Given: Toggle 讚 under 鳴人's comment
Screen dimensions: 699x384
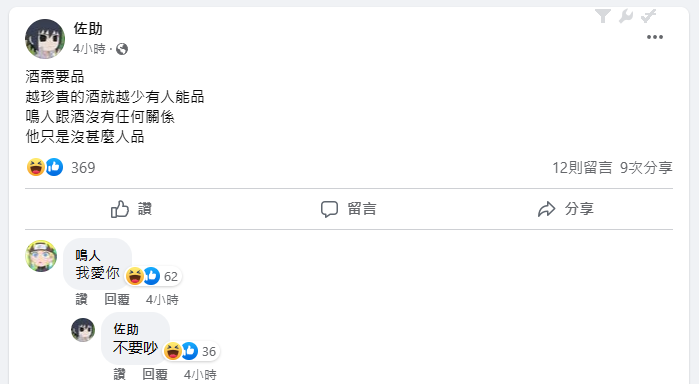Looking at the screenshot, I should [82, 299].
